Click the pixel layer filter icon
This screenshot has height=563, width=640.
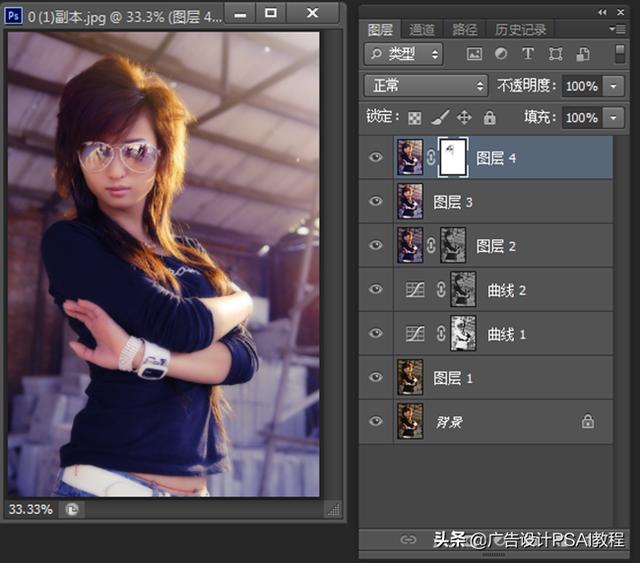click(474, 54)
